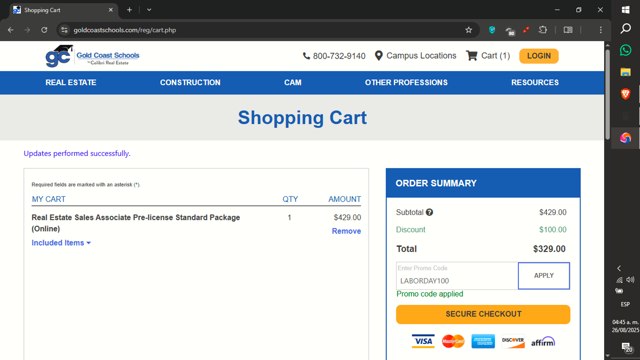Click the taskbar clock showing 04:45 a. m.
The height and width of the screenshot is (360, 640).
click(625, 326)
